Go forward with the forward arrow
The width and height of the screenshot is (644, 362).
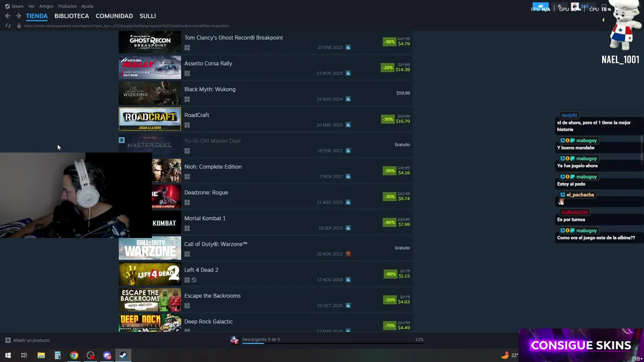click(x=18, y=16)
